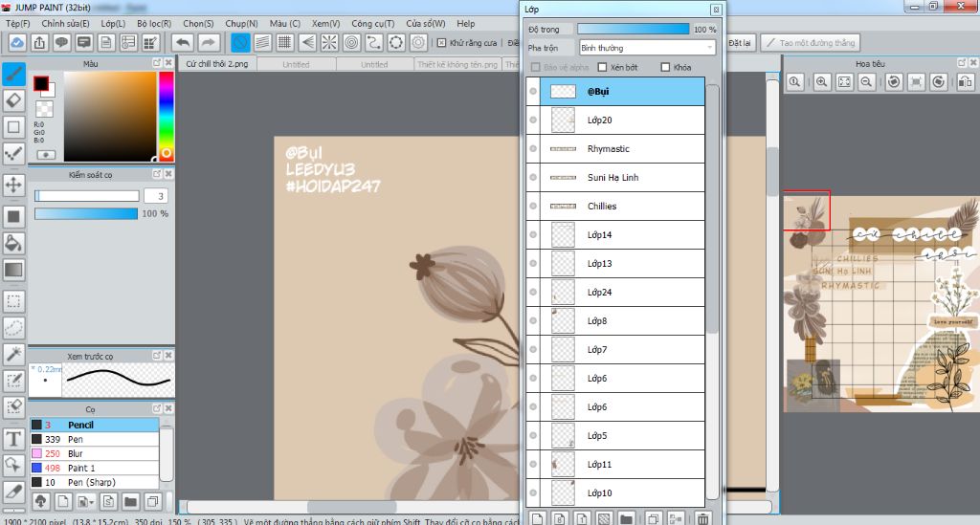The height and width of the screenshot is (525, 980).
Task: Open snap settings gear icon
Action: coord(419,42)
